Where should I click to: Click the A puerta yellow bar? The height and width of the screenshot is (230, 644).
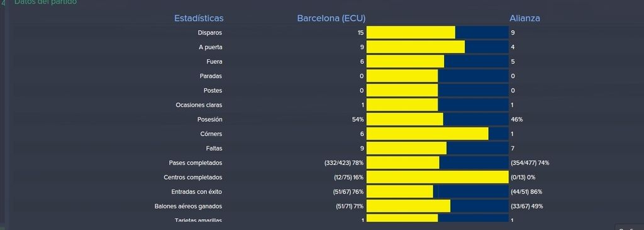(x=416, y=47)
